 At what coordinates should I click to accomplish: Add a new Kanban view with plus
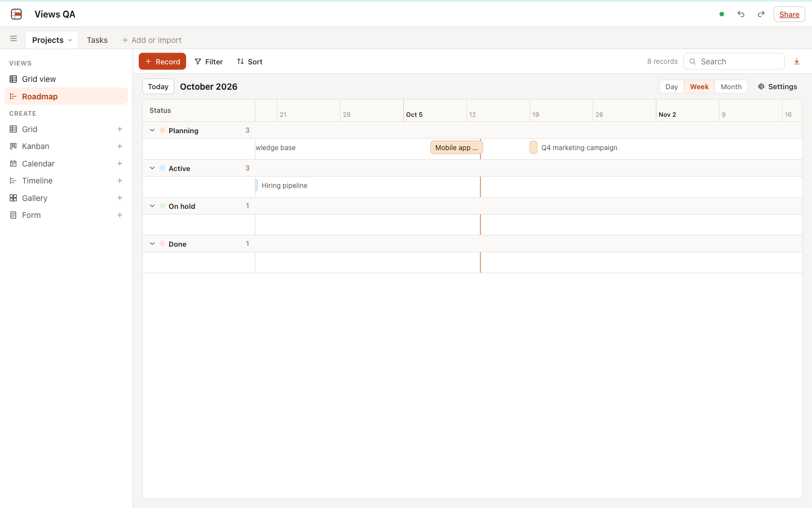click(x=120, y=146)
